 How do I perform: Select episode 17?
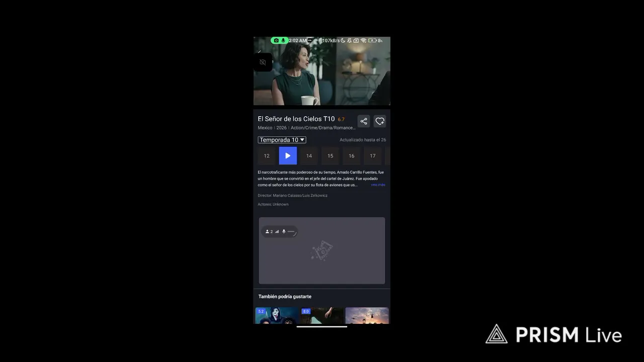[372, 156]
